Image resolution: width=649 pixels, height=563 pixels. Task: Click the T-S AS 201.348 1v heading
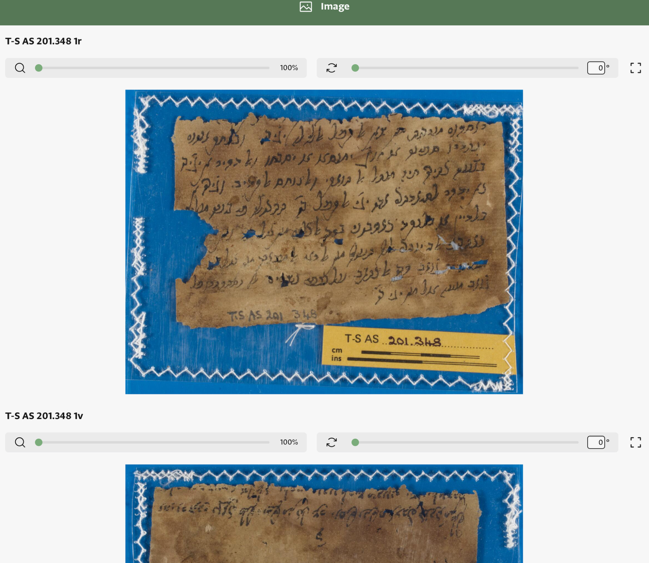(x=44, y=416)
